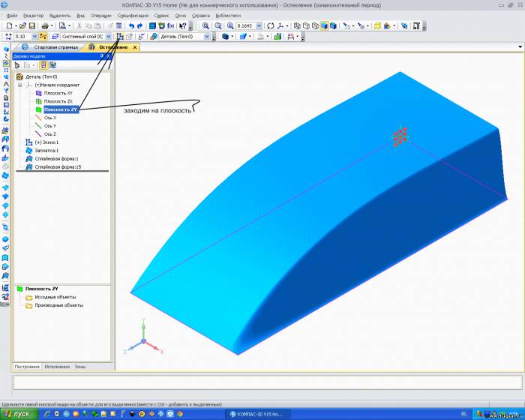
Task: Open the variables f(x) tool
Action: (x=171, y=25)
